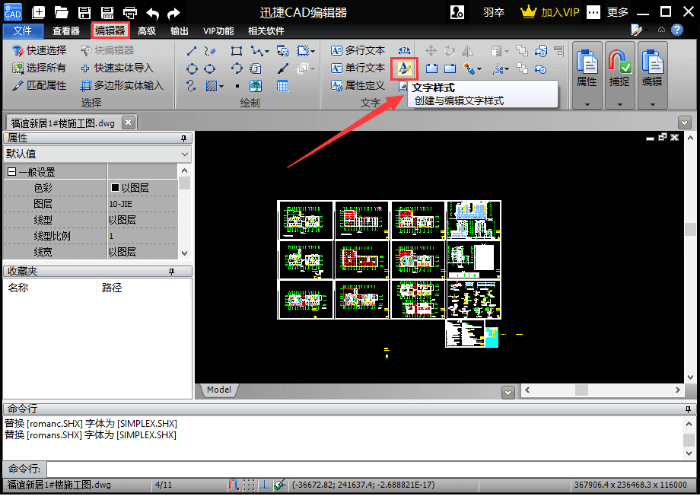
Task: Toggle the large 捕捉 snap button
Action: point(620,70)
